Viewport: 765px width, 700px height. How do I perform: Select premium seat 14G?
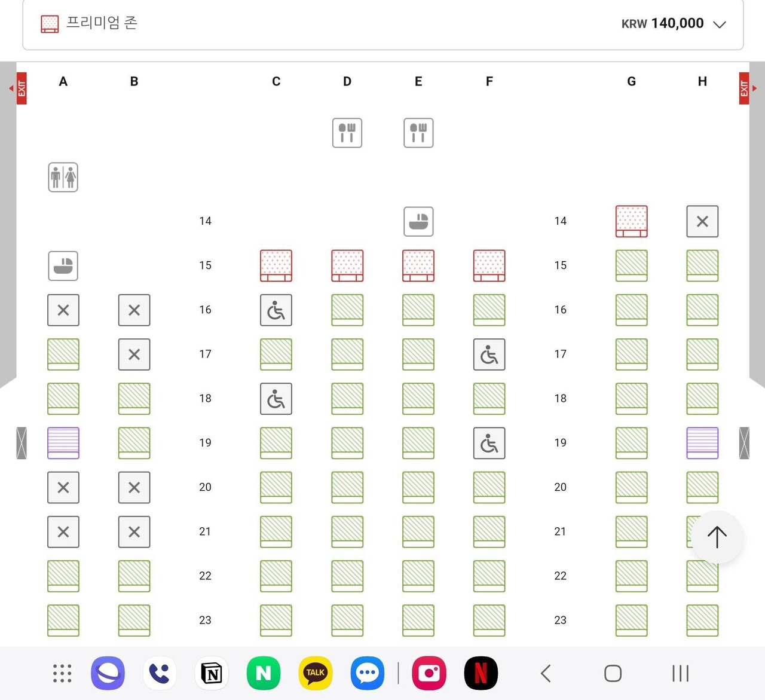(631, 221)
